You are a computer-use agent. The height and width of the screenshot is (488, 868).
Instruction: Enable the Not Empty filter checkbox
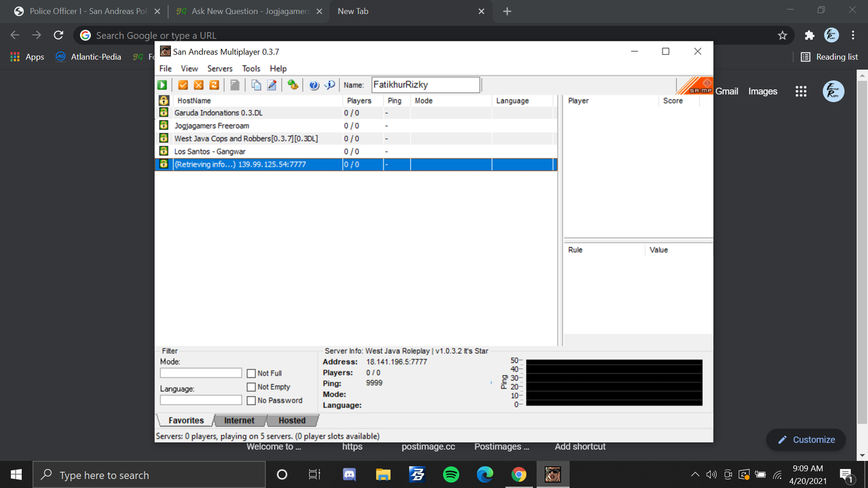click(x=252, y=387)
